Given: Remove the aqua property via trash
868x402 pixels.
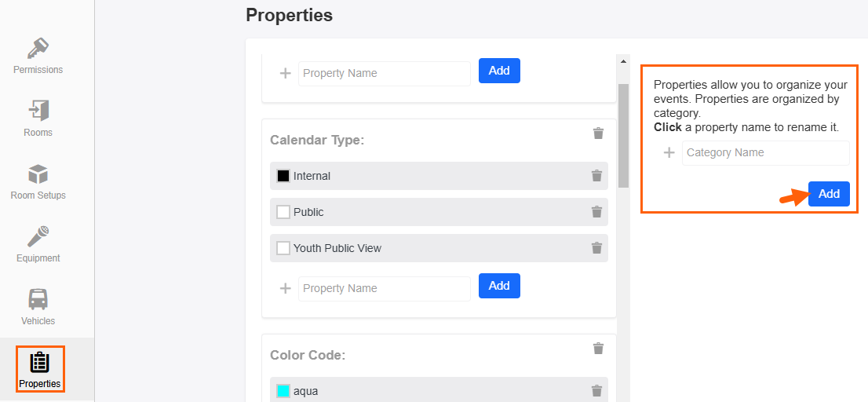Looking at the screenshot, I should pyautogui.click(x=596, y=391).
